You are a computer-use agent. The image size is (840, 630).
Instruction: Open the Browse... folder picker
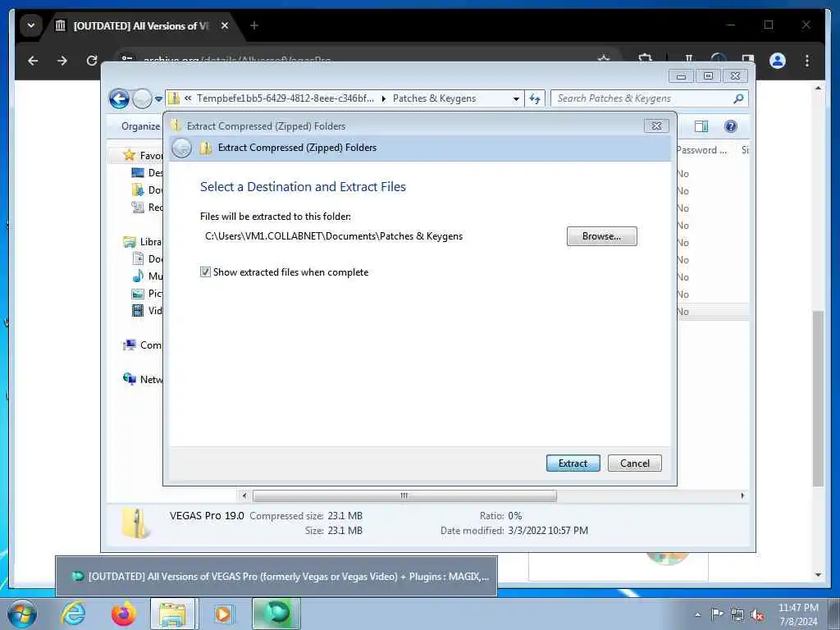[601, 236]
